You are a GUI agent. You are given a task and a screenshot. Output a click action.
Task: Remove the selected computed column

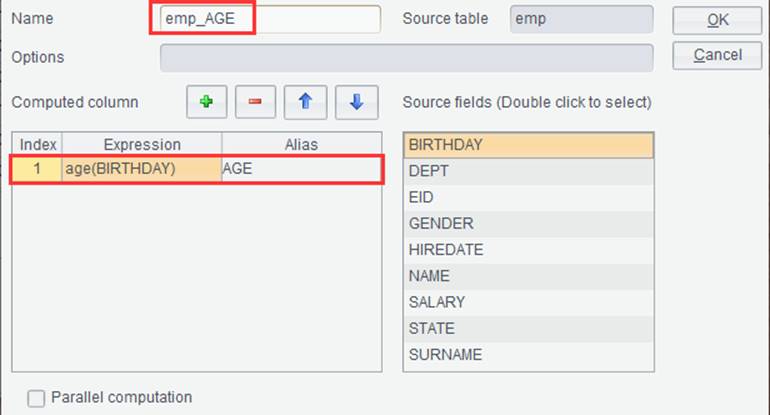tap(255, 102)
